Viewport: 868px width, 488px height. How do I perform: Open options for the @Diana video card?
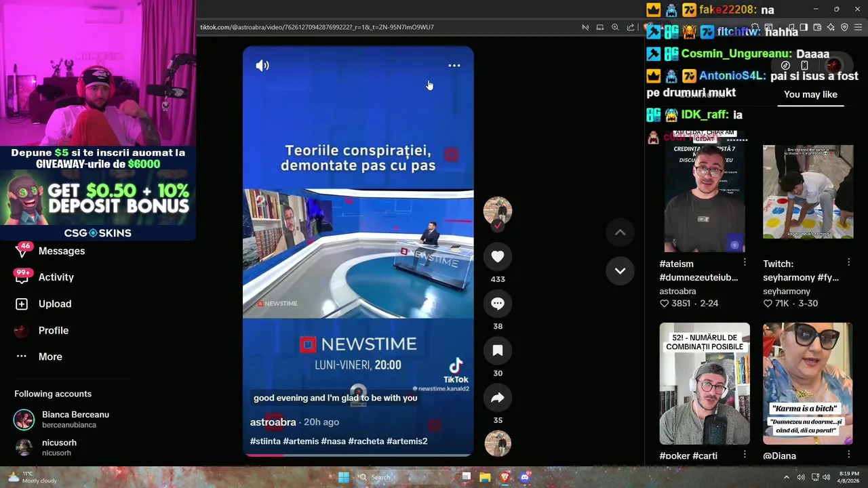848,454
